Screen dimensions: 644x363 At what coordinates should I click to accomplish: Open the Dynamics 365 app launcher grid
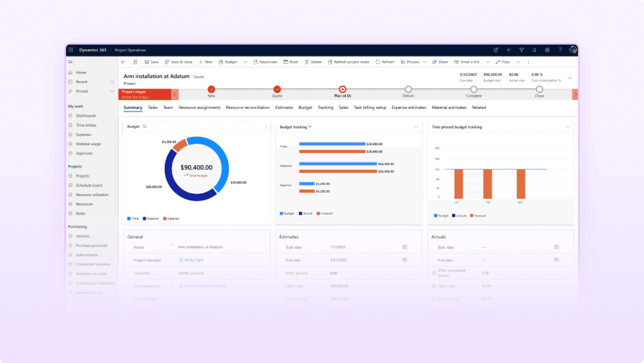71,50
